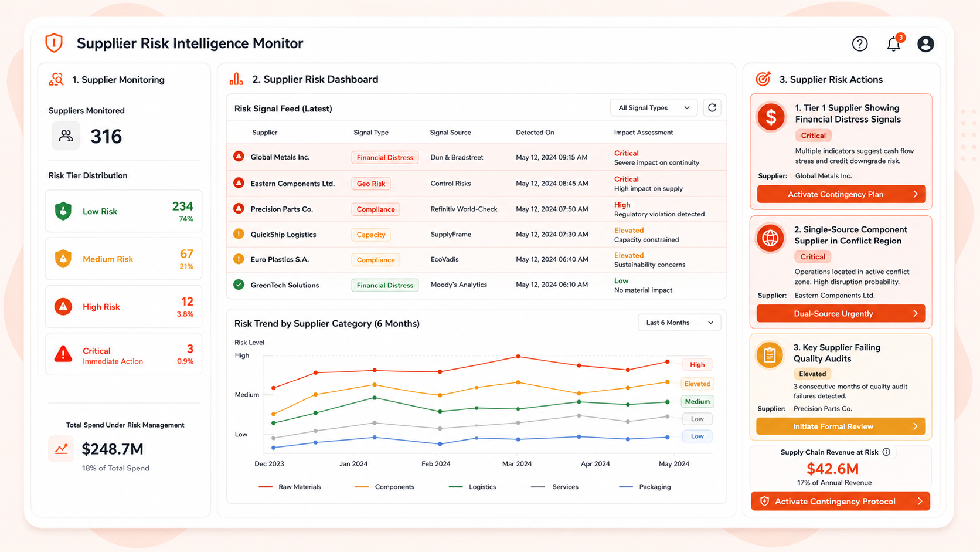
Task: Open the Last 6 Months dropdown
Action: click(x=679, y=323)
